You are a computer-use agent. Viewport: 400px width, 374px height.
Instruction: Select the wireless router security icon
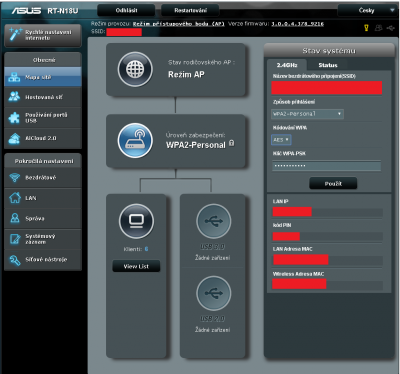(135, 141)
